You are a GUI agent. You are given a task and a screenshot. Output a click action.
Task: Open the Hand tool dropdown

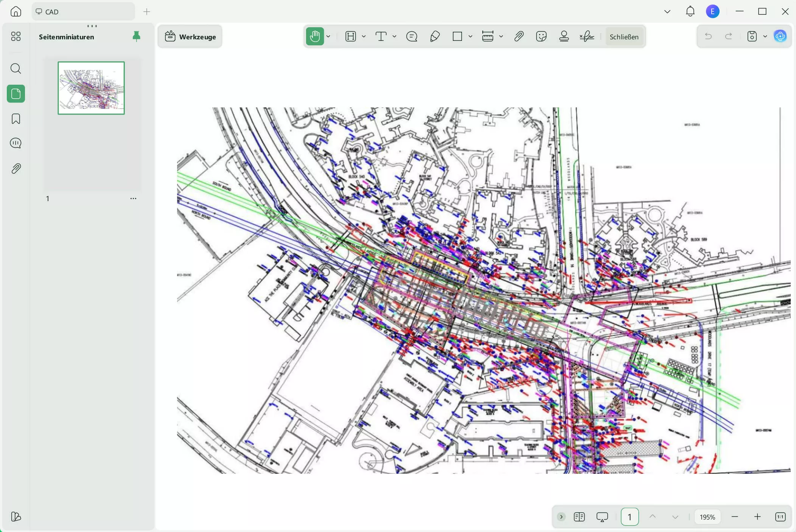[x=328, y=36]
